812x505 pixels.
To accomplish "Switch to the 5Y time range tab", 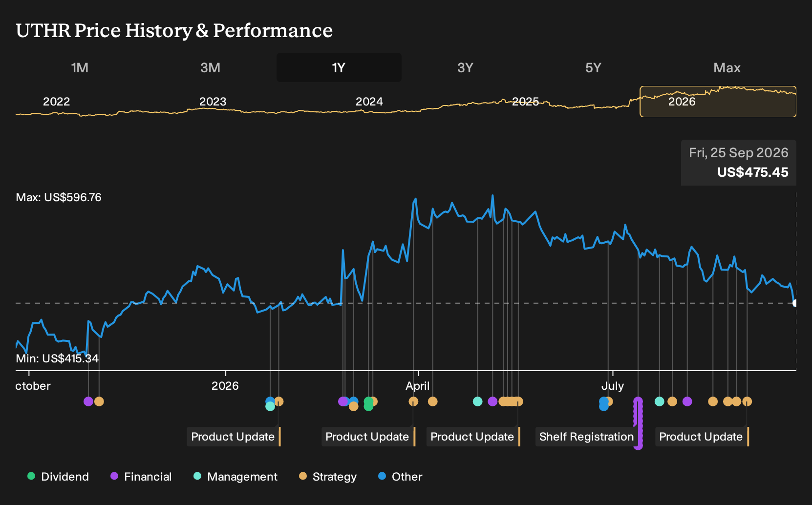I will coord(593,68).
